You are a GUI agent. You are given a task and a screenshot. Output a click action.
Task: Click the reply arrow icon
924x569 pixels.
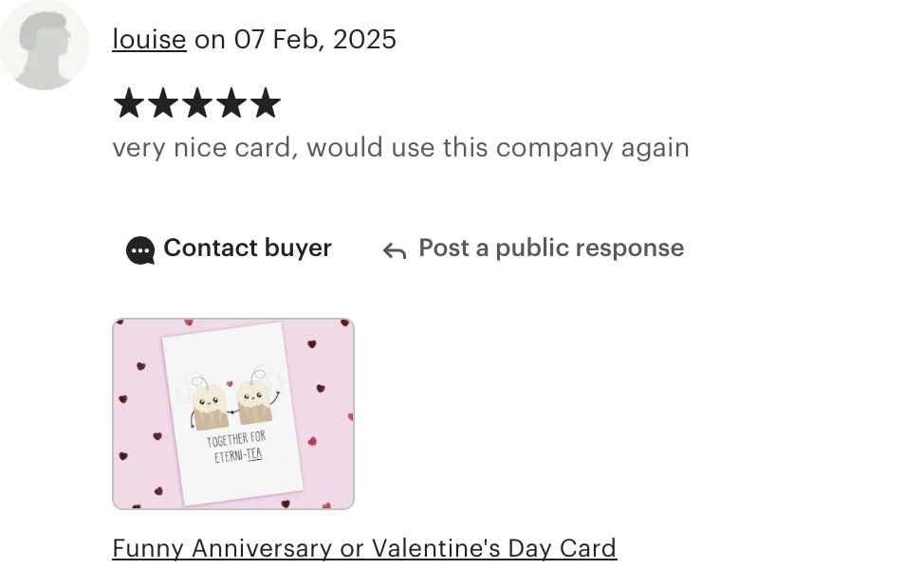[x=395, y=251]
